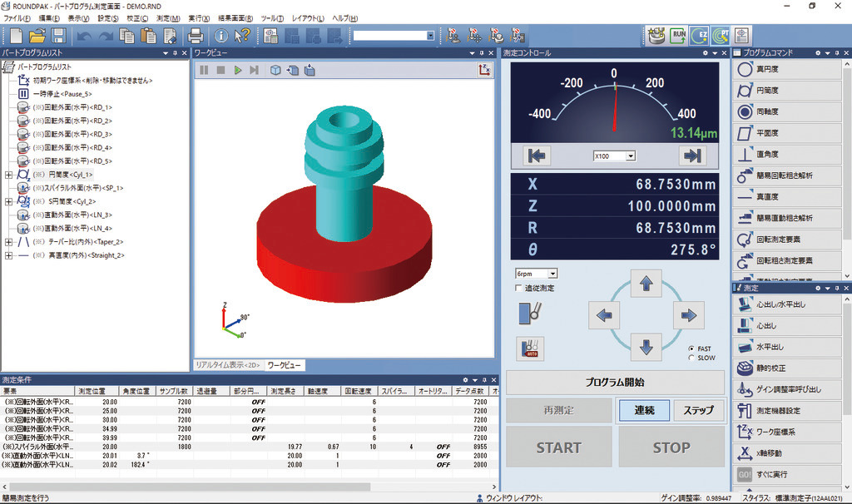Click the STOP button
852x504 pixels.
671,447
